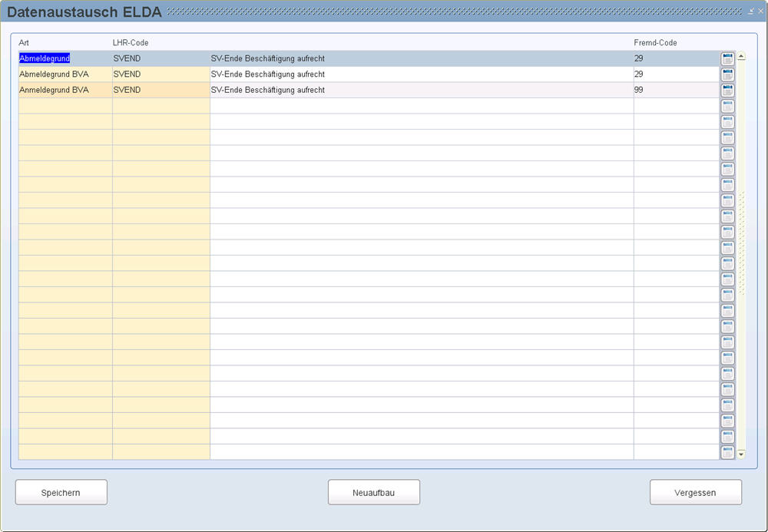Click the empty Art cell below Anmeldegrund BVA

tap(65, 106)
